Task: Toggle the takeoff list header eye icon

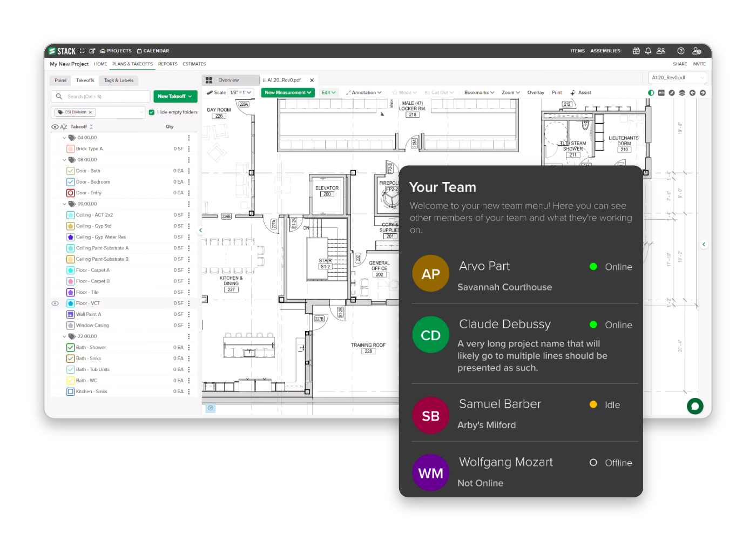Action: (55, 127)
